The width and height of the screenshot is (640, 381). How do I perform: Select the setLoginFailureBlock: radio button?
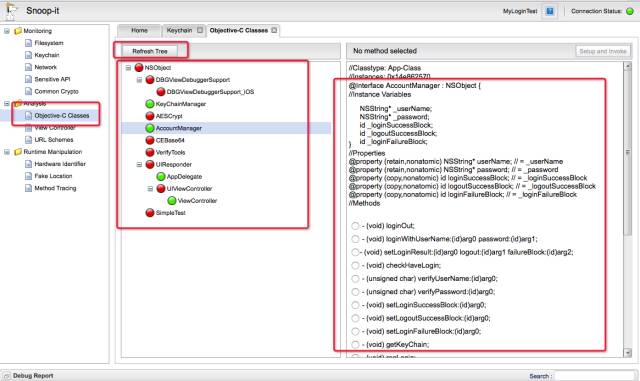point(355,332)
